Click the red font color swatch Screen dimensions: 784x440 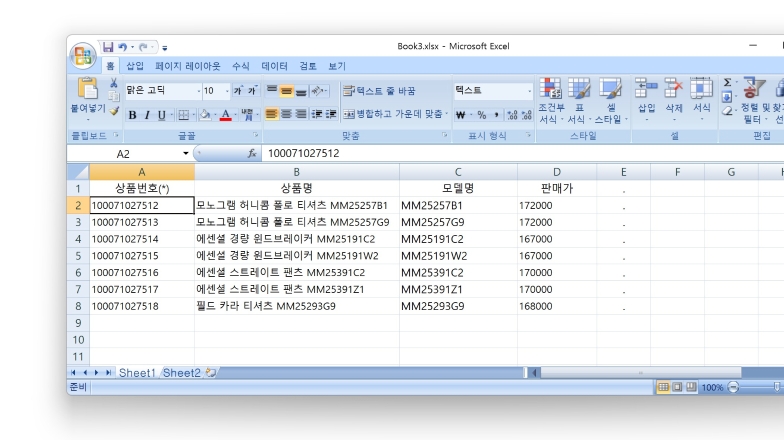226,115
